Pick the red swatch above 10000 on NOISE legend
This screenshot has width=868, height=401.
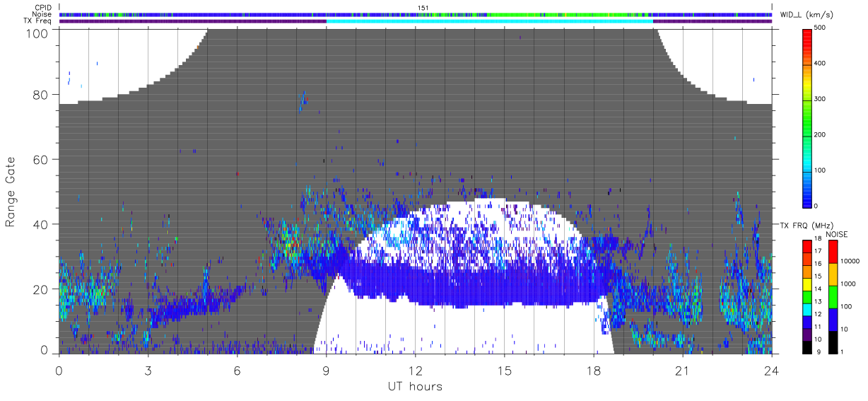[x=833, y=252]
